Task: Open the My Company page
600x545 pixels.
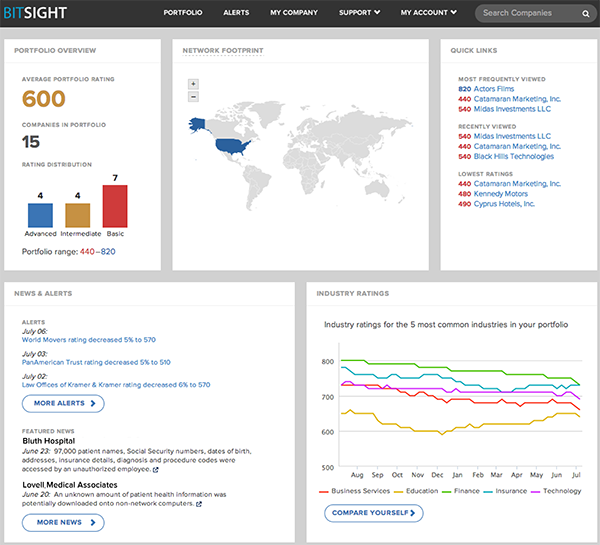Action: point(294,13)
